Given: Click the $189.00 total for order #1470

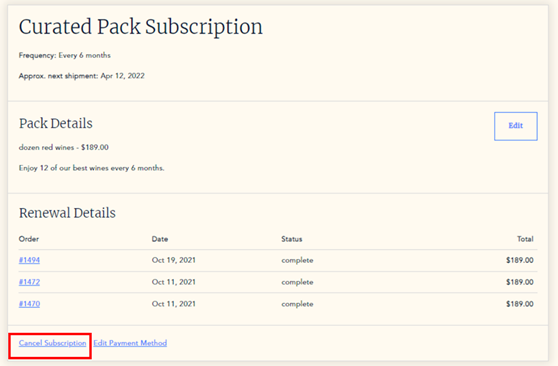Looking at the screenshot, I should coord(520,304).
